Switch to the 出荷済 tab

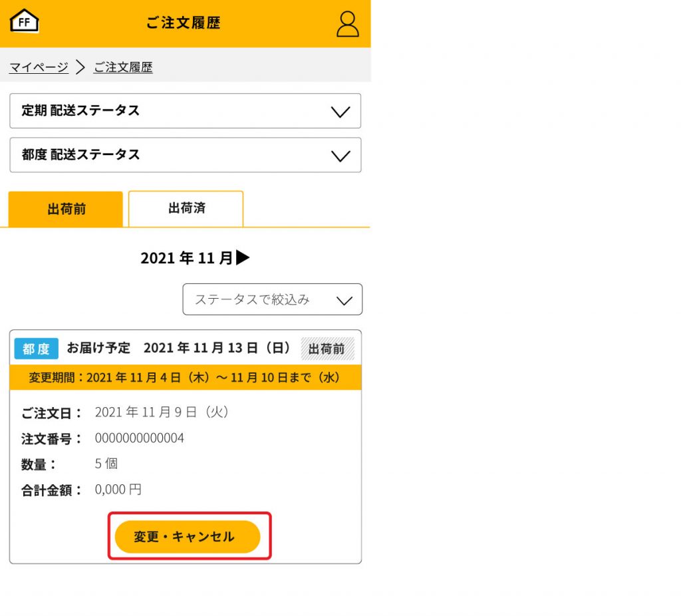tap(186, 208)
